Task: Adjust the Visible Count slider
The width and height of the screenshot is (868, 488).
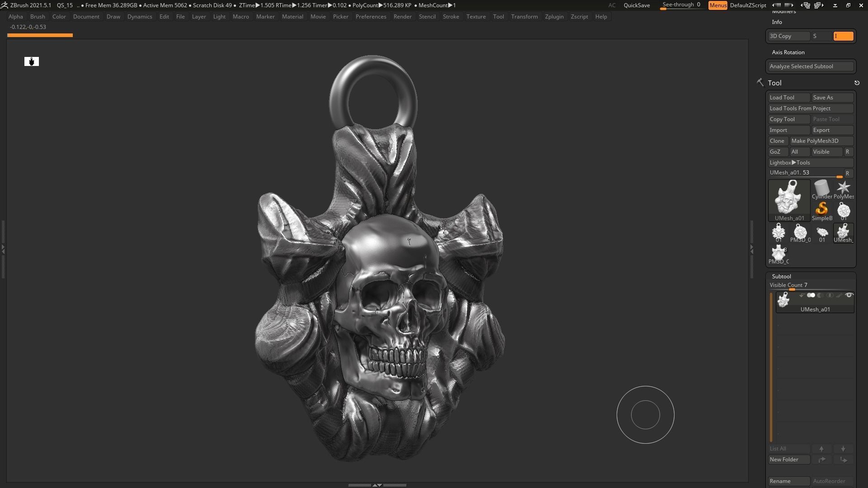Action: point(811,286)
